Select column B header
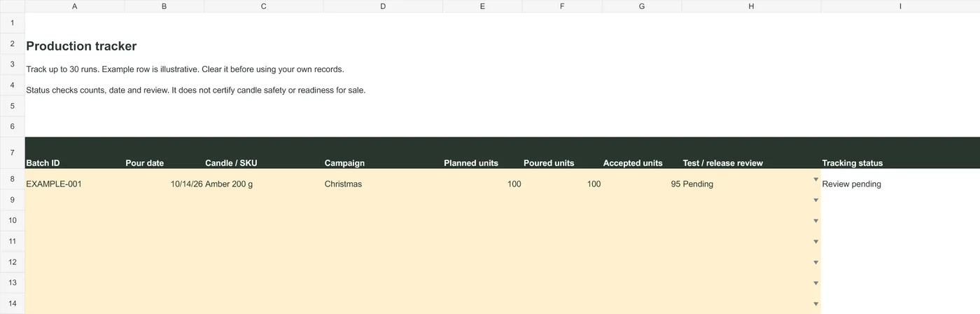Screen dimensions: 980x314 pos(164,6)
